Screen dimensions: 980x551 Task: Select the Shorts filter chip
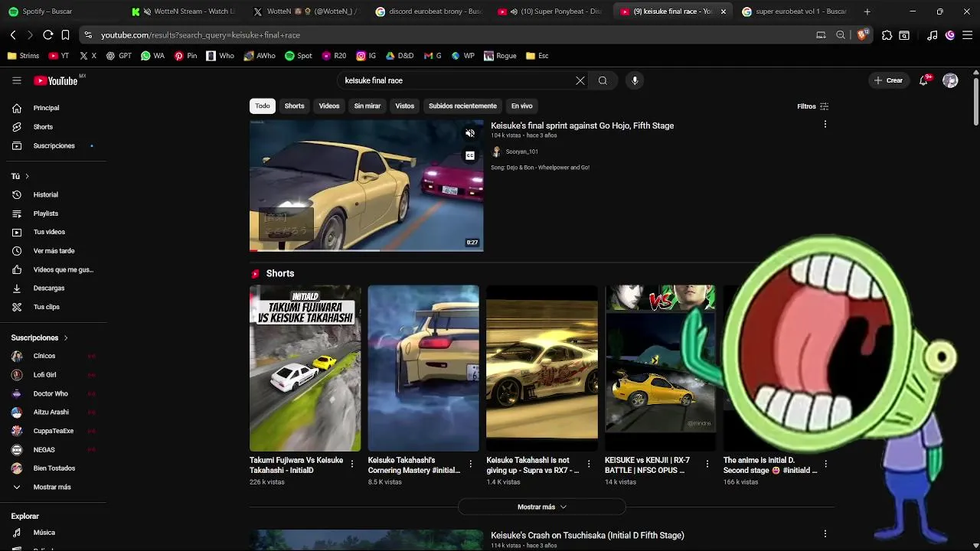[294, 106]
